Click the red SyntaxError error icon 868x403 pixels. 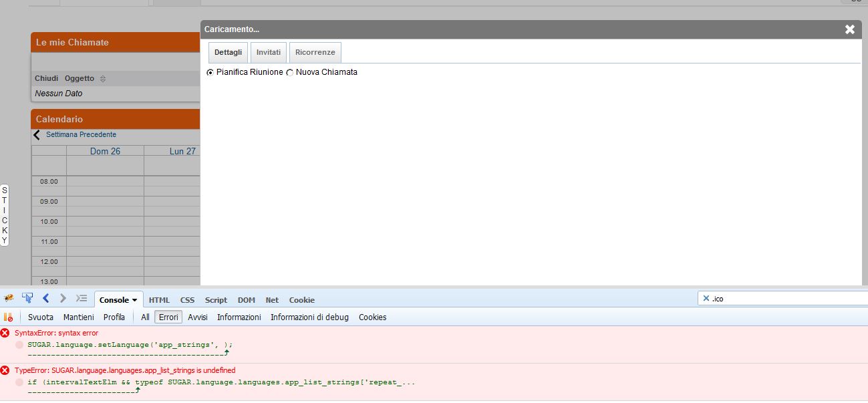(5, 333)
